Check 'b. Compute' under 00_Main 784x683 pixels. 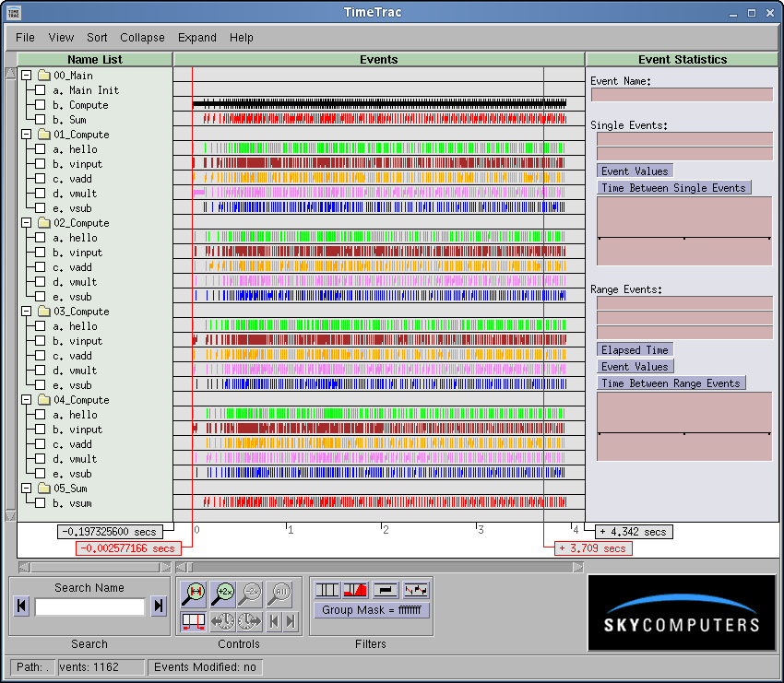[41, 105]
